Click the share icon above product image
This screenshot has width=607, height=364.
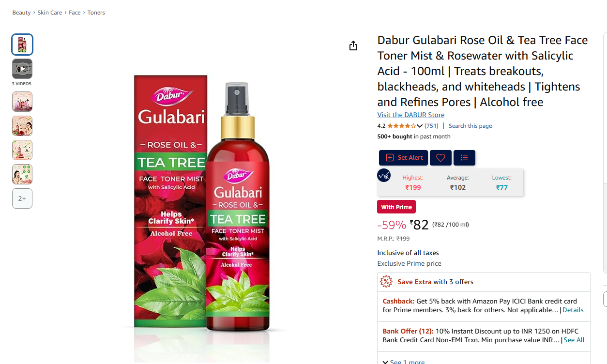353,45
